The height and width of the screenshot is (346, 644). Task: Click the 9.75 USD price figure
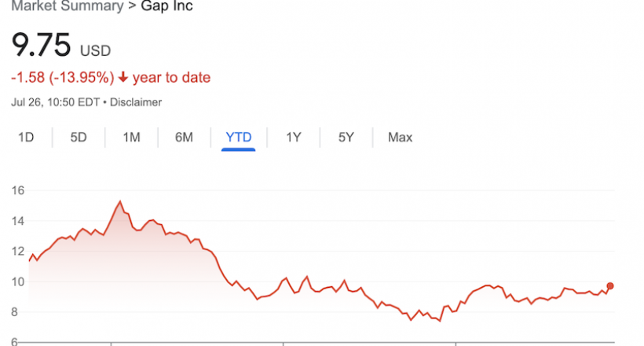61,45
